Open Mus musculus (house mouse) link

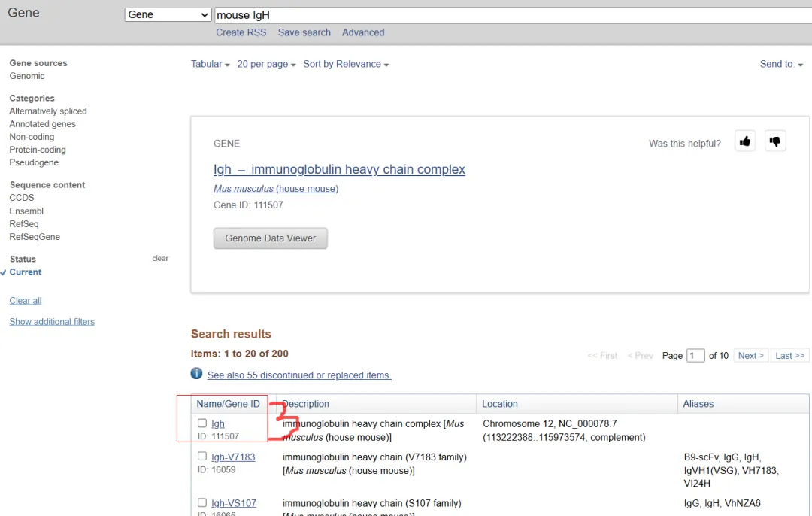point(276,189)
